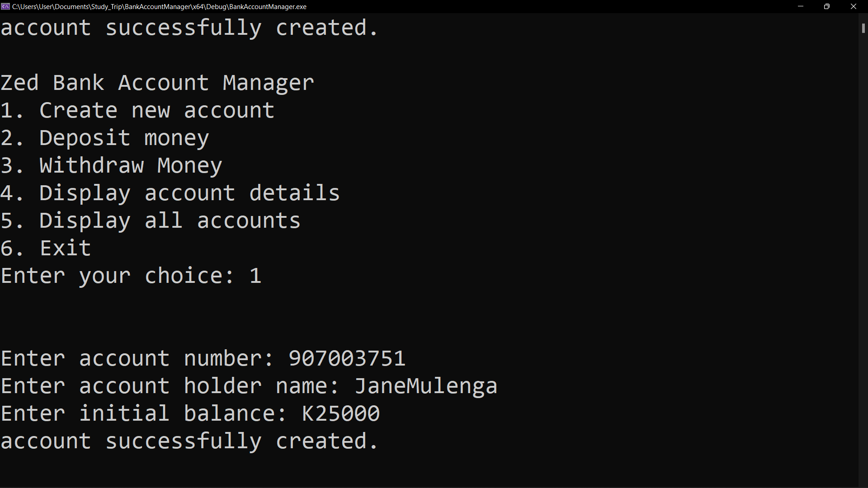Click the bottom 'account successfully created.' message

coord(189,441)
